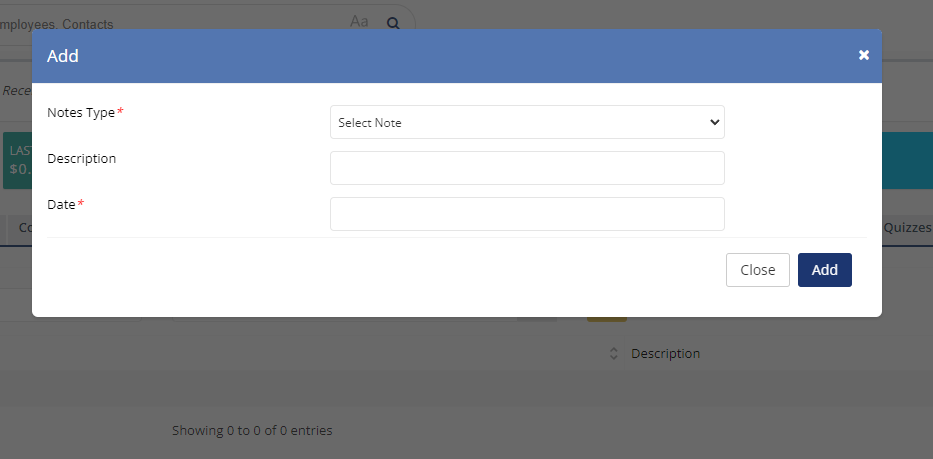Open the Select Note dropdown

[527, 122]
